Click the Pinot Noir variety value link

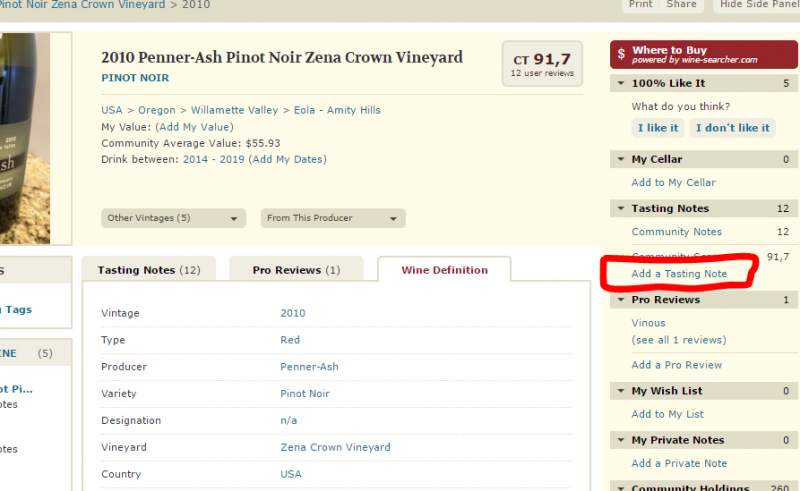coord(305,394)
